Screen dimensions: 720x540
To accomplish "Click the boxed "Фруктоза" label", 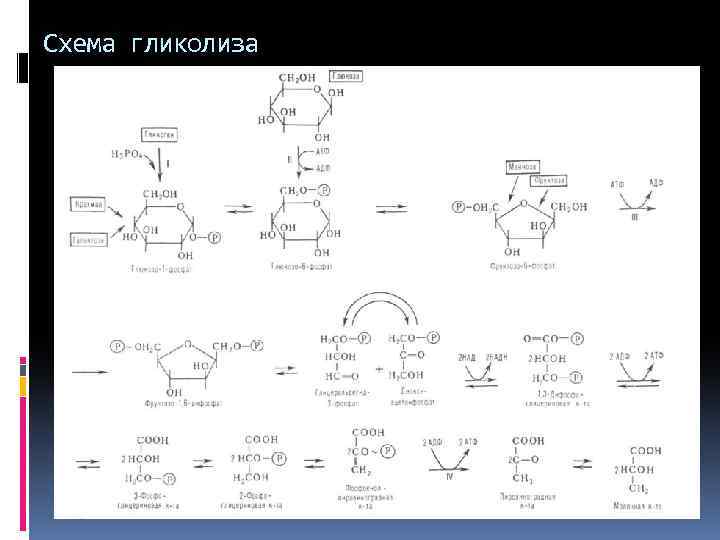I will [549, 180].
